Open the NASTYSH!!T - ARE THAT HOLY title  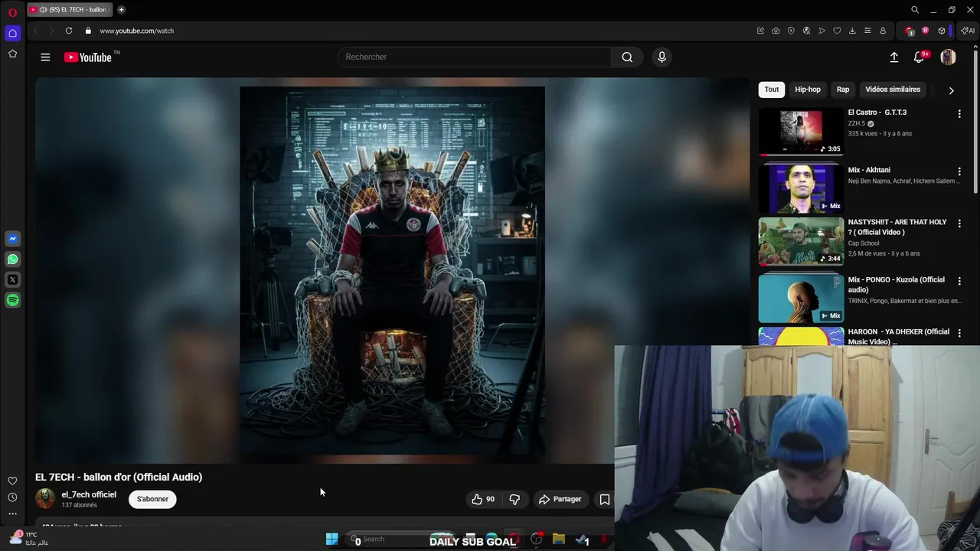897,227
